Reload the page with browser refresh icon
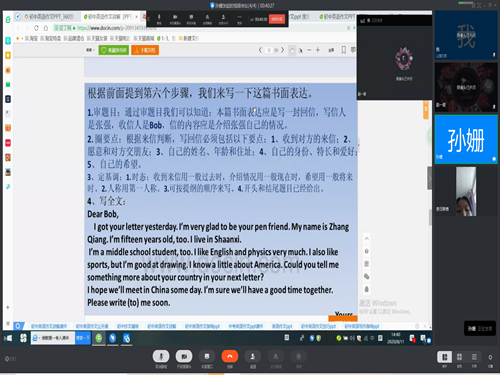Image resolution: width=500 pixels, height=375 pixels. (x=36, y=28)
